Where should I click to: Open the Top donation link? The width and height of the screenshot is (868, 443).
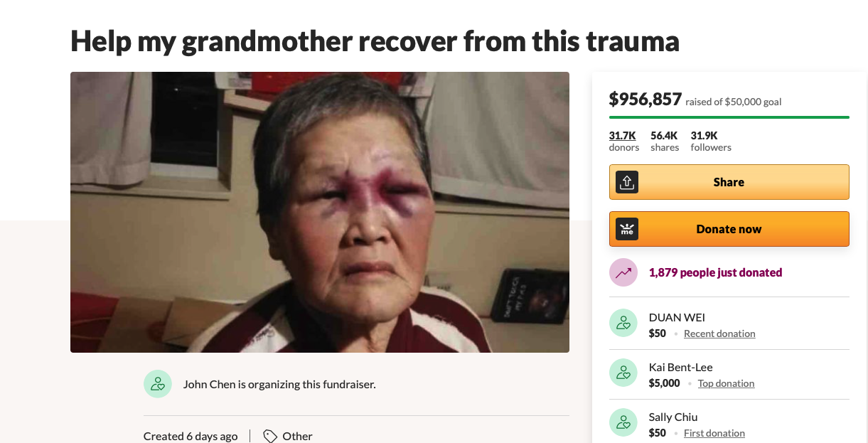tap(726, 383)
